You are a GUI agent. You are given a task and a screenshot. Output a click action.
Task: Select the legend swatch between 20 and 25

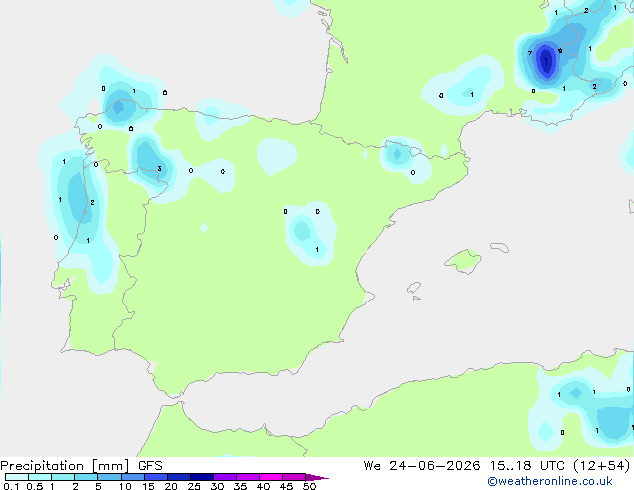coord(179,477)
